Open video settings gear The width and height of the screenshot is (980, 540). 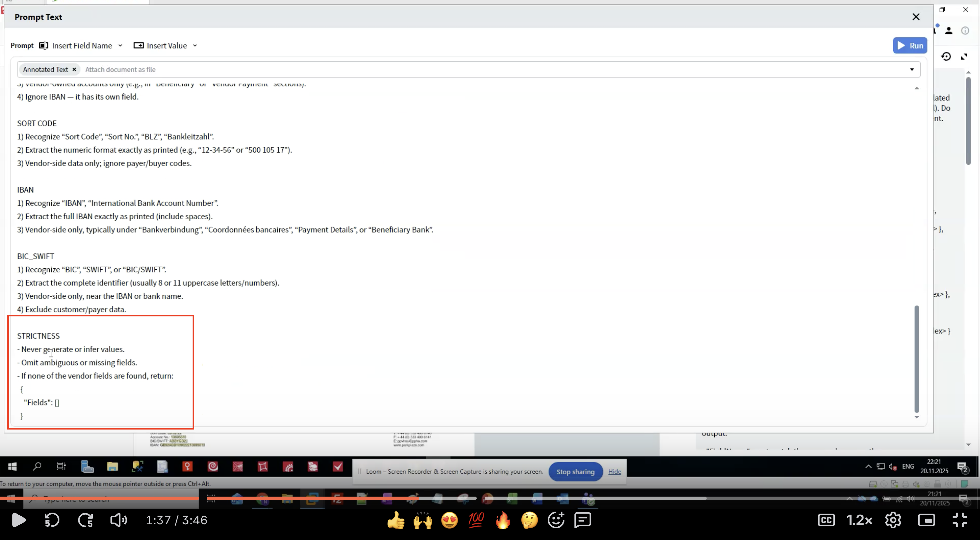[893, 520]
